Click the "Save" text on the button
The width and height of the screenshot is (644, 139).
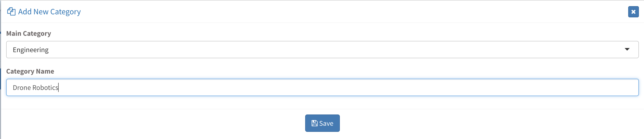(326, 123)
